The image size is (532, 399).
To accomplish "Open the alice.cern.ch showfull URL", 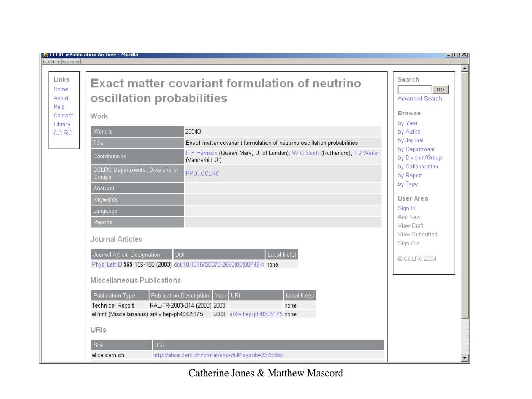I will pos(218,355).
